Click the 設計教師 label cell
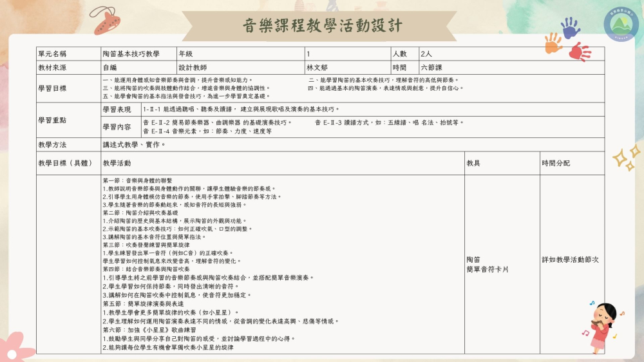Screen dimensions: 644x362 point(241,68)
